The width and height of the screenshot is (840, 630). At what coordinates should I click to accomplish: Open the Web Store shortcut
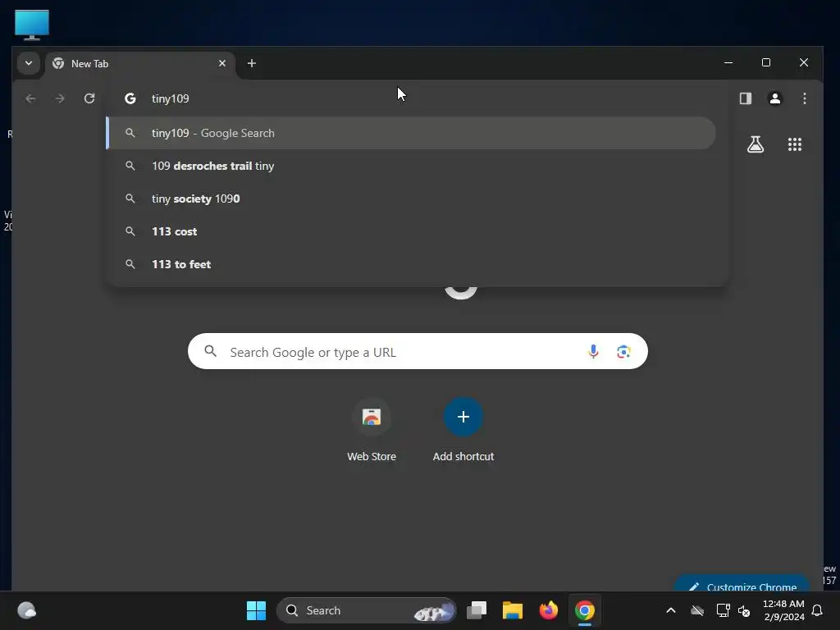coord(372,430)
